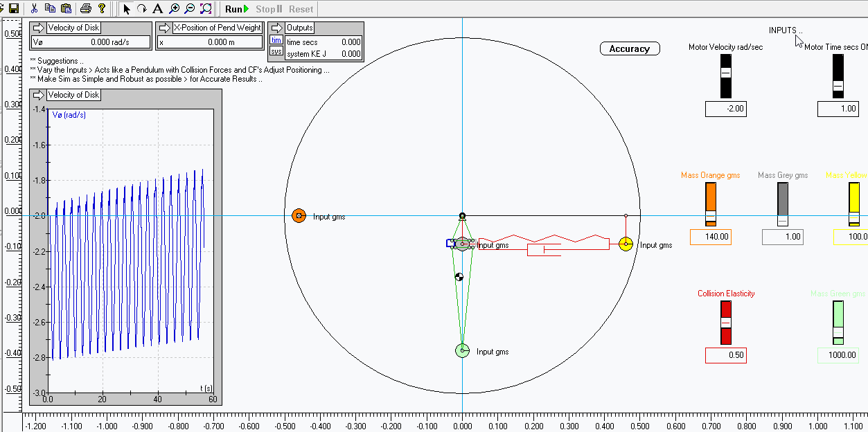Screen dimensions: 868x432
Task: Click the Mass Orange value field 140.00
Action: click(711, 237)
